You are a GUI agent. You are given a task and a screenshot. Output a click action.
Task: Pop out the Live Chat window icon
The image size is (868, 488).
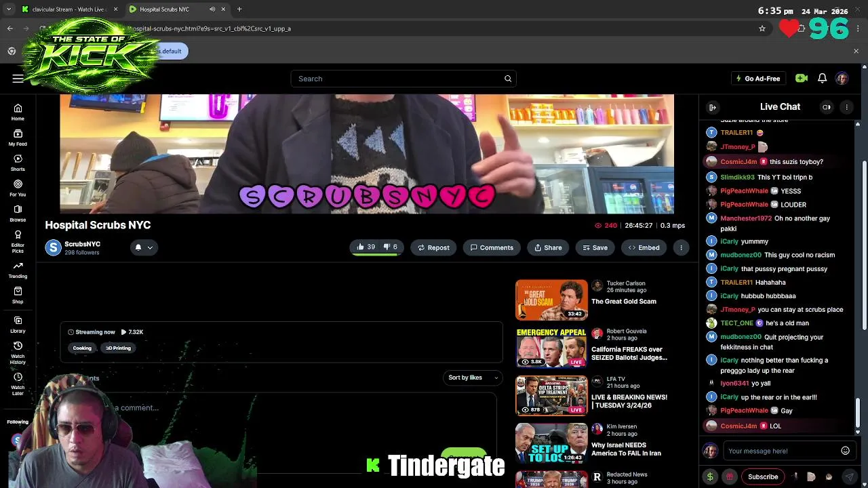pos(826,107)
